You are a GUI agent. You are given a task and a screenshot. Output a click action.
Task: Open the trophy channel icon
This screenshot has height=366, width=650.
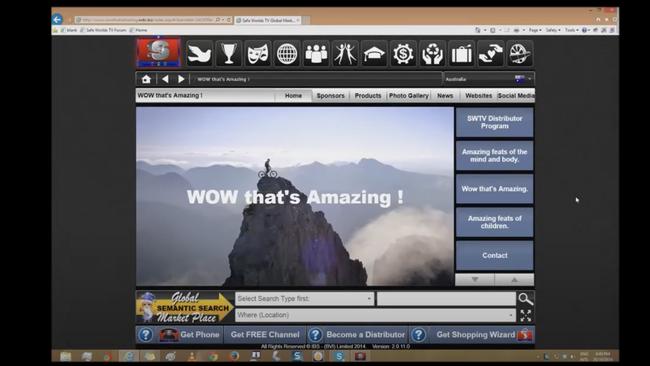(x=228, y=53)
